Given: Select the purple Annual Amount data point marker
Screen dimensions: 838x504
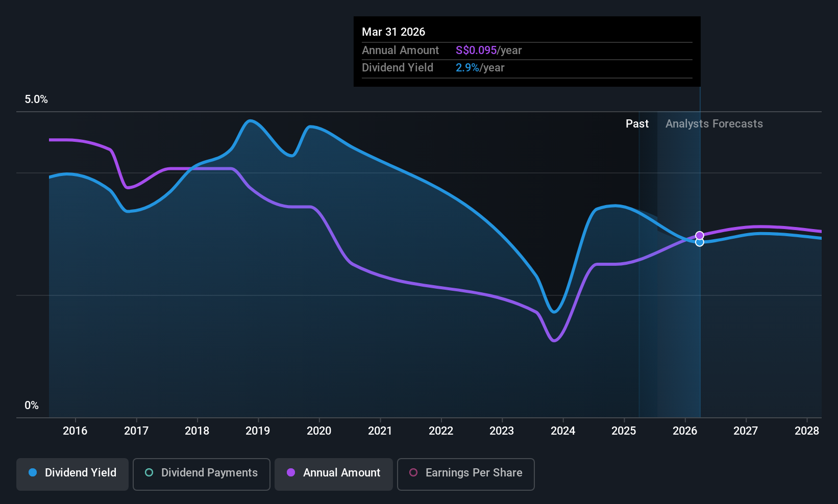Looking at the screenshot, I should (x=700, y=236).
